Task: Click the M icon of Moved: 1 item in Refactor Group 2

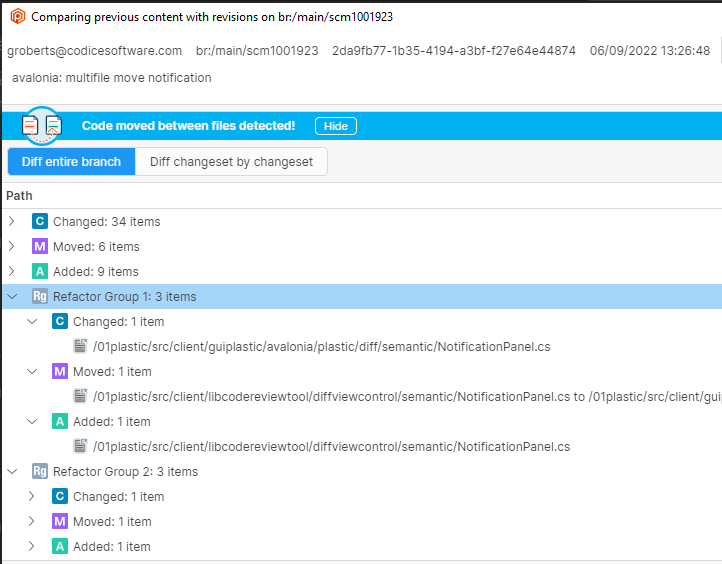Action: tap(60, 521)
